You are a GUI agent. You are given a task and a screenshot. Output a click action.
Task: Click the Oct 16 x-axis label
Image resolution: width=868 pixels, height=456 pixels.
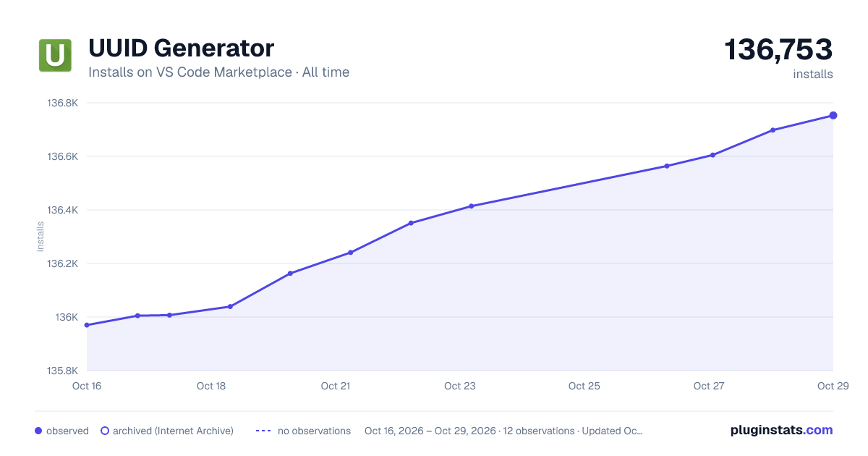click(x=87, y=386)
